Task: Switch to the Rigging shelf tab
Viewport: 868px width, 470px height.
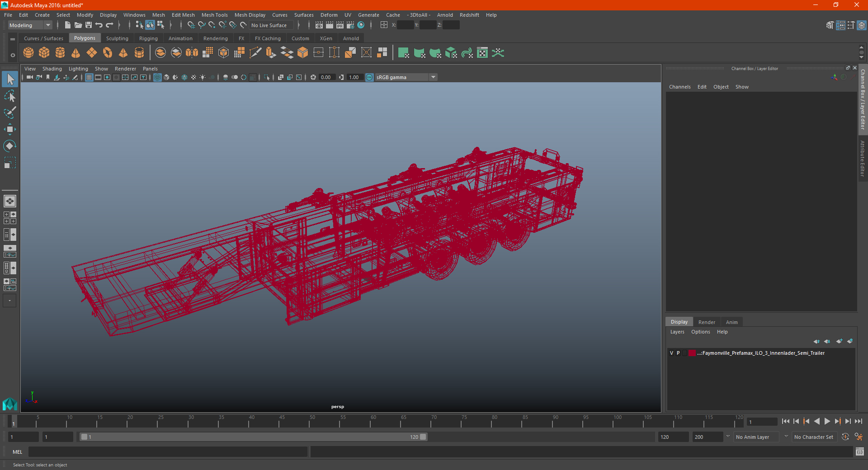Action: 148,38
